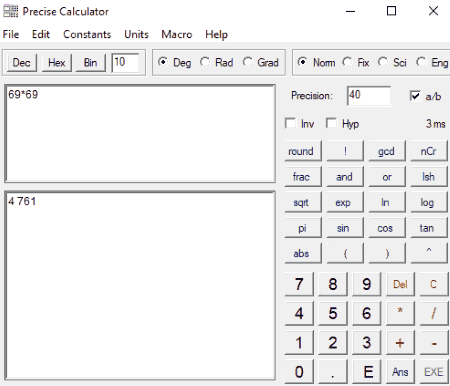Viewport: 450px width, 386px height.
Task: Open the Units menu
Action: 136,34
